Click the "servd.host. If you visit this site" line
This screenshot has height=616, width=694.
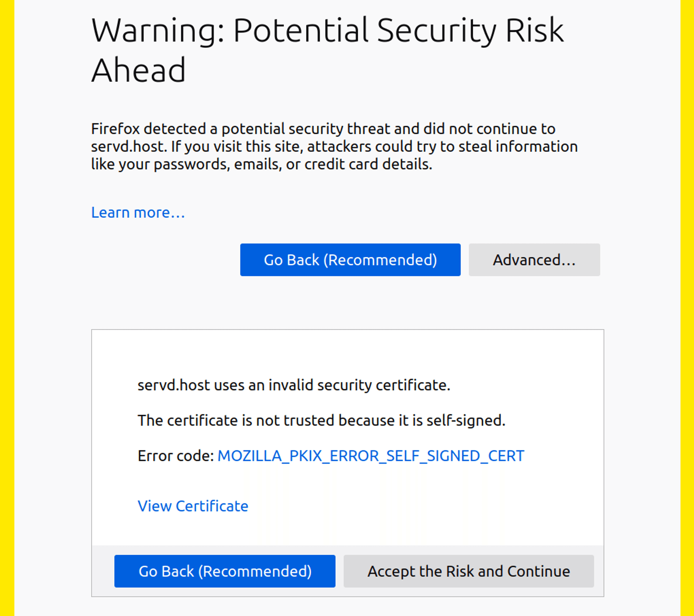click(334, 147)
